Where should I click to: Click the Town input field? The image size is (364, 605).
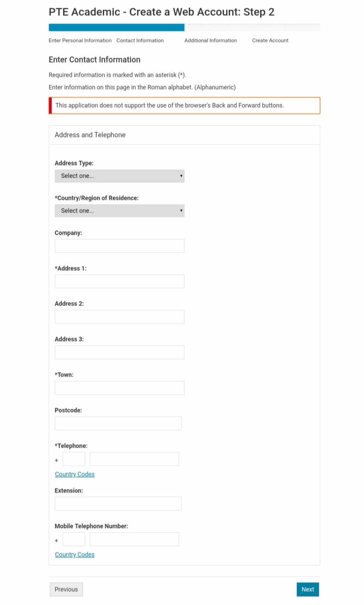[x=119, y=388]
